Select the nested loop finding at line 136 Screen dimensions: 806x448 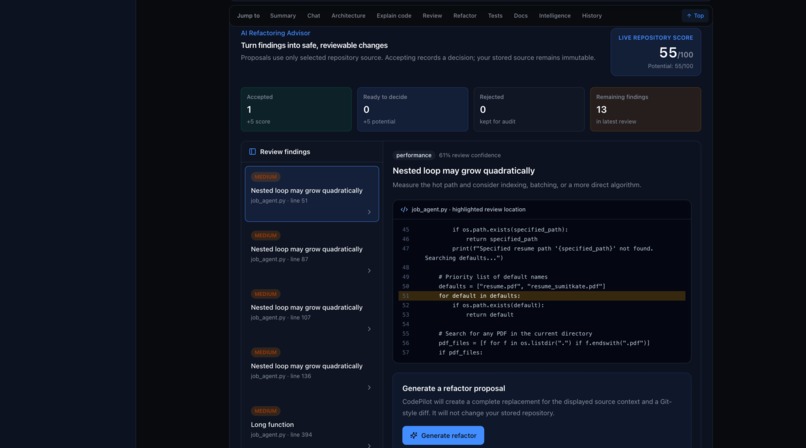312,369
